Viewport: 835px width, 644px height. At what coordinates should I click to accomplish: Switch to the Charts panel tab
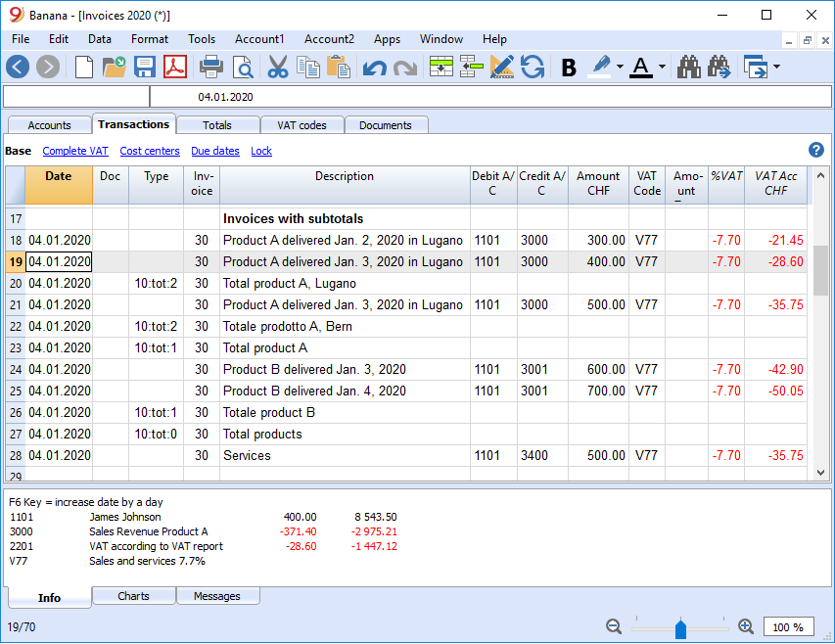[x=134, y=596]
